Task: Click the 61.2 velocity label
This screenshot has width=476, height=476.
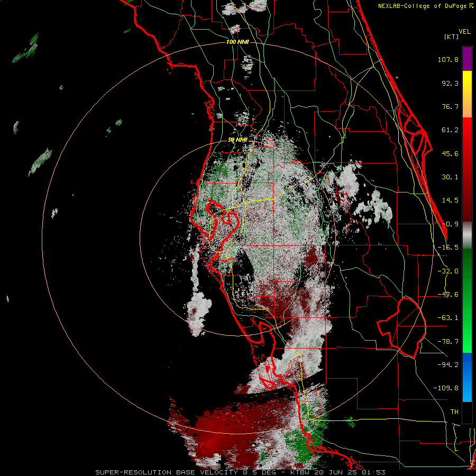Action: pos(450,130)
